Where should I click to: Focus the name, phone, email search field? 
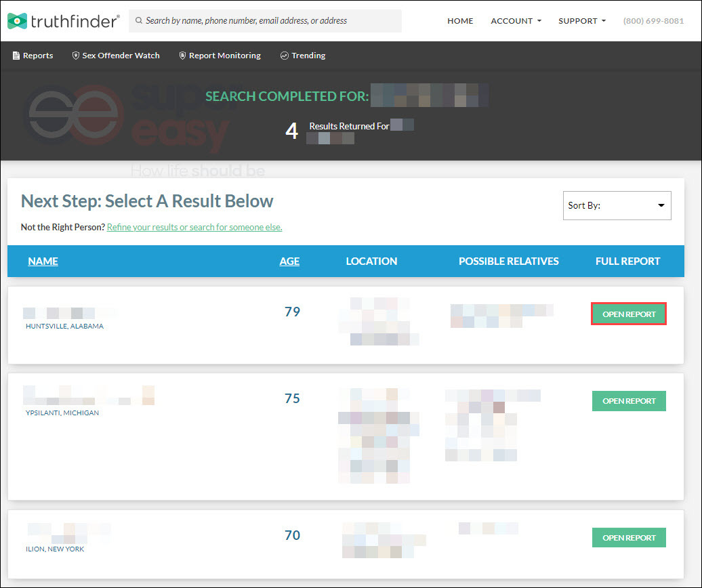tap(265, 21)
